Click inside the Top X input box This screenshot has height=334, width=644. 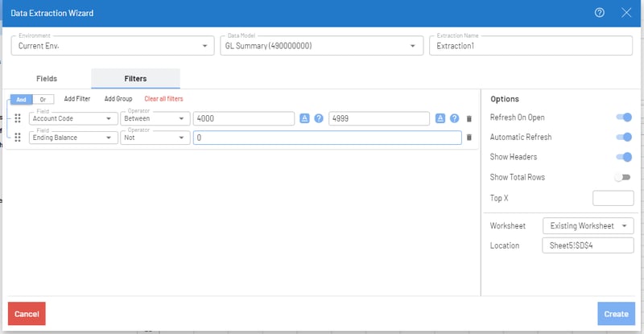[613, 198]
